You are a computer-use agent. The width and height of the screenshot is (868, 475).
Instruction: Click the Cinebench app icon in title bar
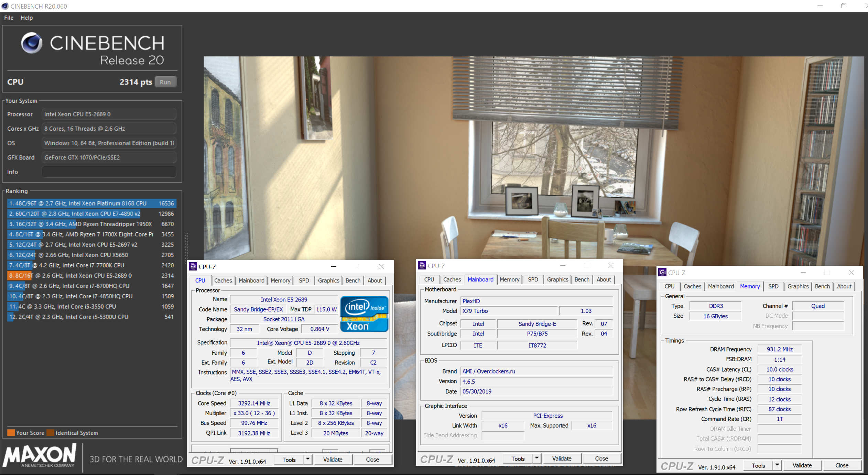pyautogui.click(x=5, y=6)
